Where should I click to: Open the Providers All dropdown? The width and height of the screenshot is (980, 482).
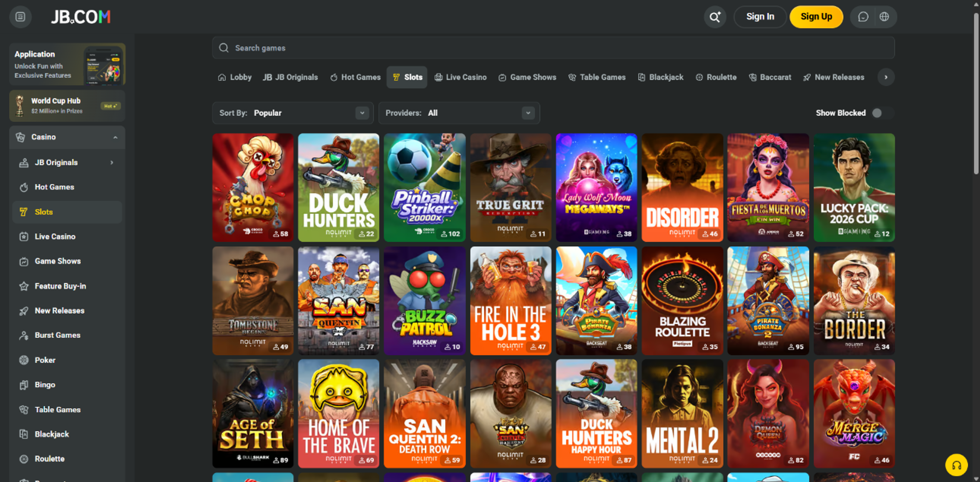coord(459,113)
